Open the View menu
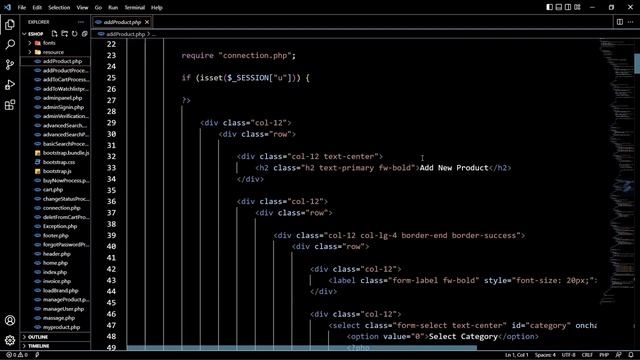640x360 pixels. 82,7
